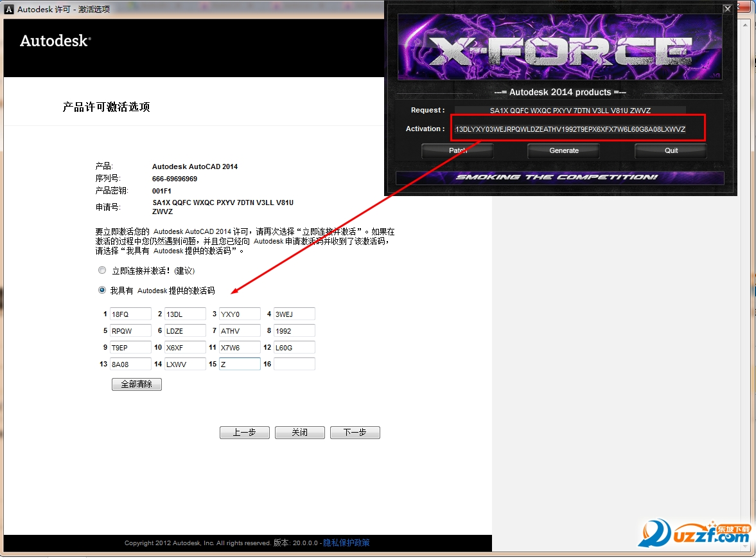Open the 隐私保护政策 privacy policy link
The image size is (756, 558).
(x=346, y=543)
